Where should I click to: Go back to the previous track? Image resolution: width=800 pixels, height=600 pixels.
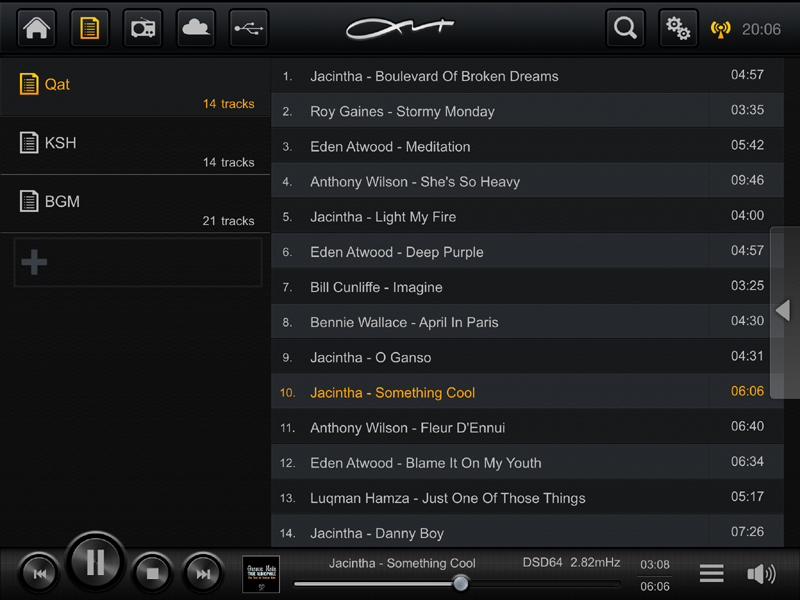pos(40,573)
